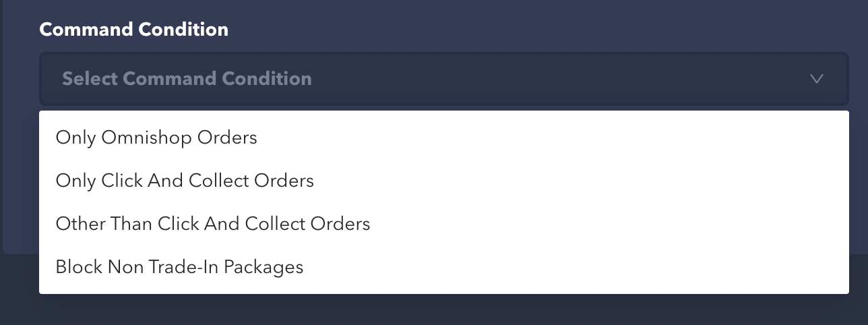Screen dimensions: 868x325
Task: Click the down arrow beside Select Command Condition
Action: pyautogui.click(x=816, y=79)
